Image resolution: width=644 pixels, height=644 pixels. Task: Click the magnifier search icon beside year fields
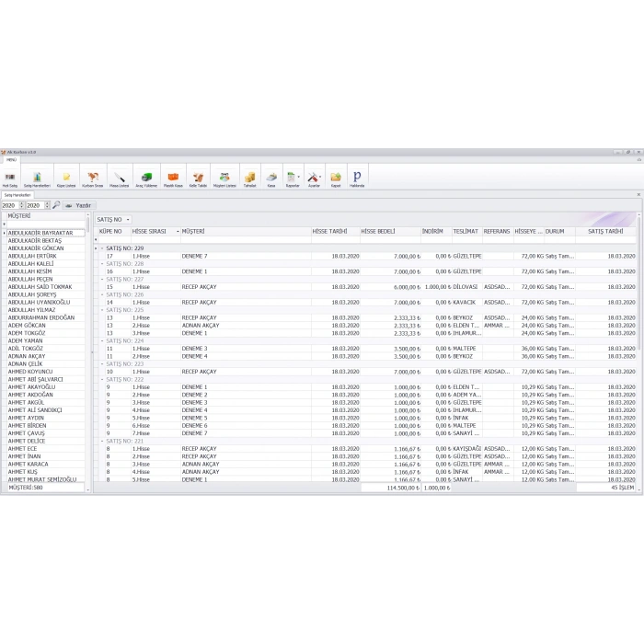pyautogui.click(x=56, y=205)
